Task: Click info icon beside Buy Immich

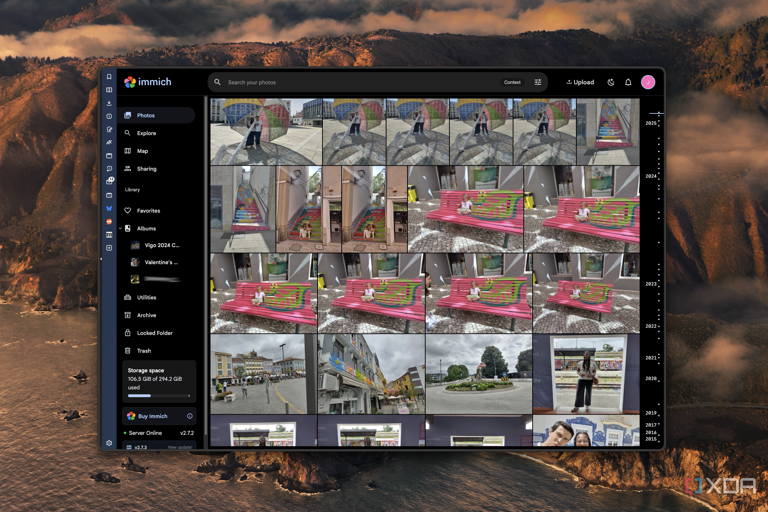Action: [x=190, y=416]
